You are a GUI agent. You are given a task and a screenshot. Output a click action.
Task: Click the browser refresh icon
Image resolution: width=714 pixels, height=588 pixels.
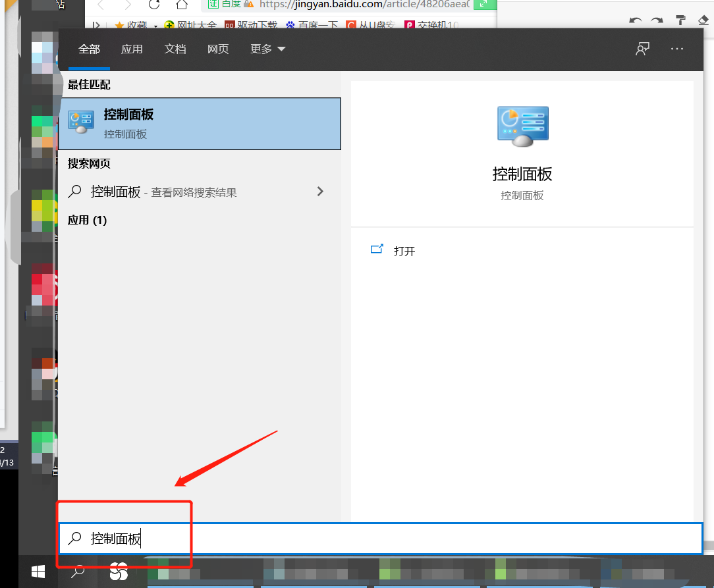[x=153, y=7]
